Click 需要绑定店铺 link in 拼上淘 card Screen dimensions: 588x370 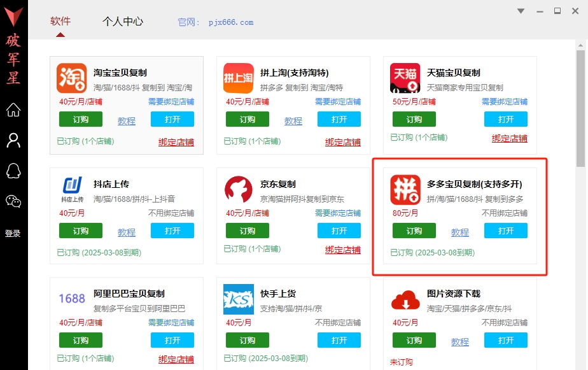coord(338,102)
